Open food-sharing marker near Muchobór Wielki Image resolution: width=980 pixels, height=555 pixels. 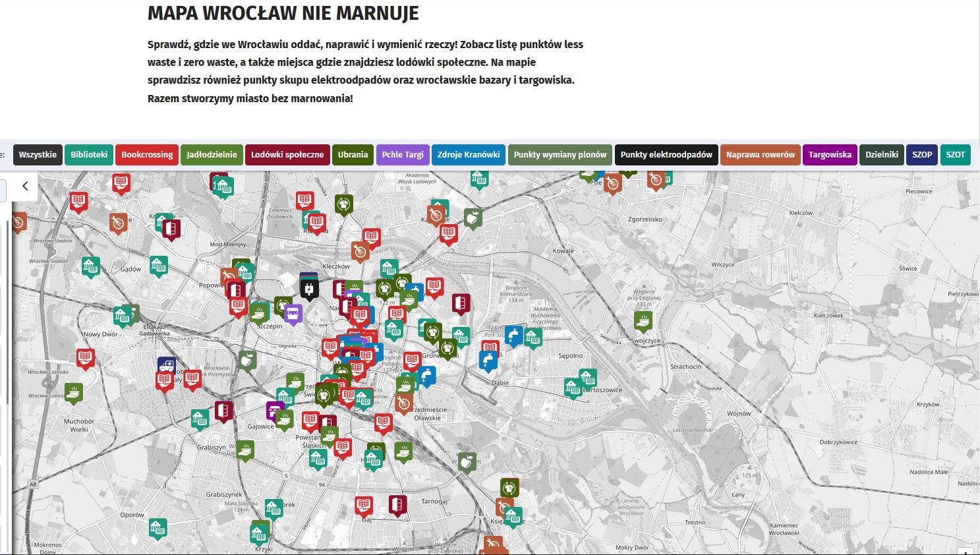pos(74,393)
